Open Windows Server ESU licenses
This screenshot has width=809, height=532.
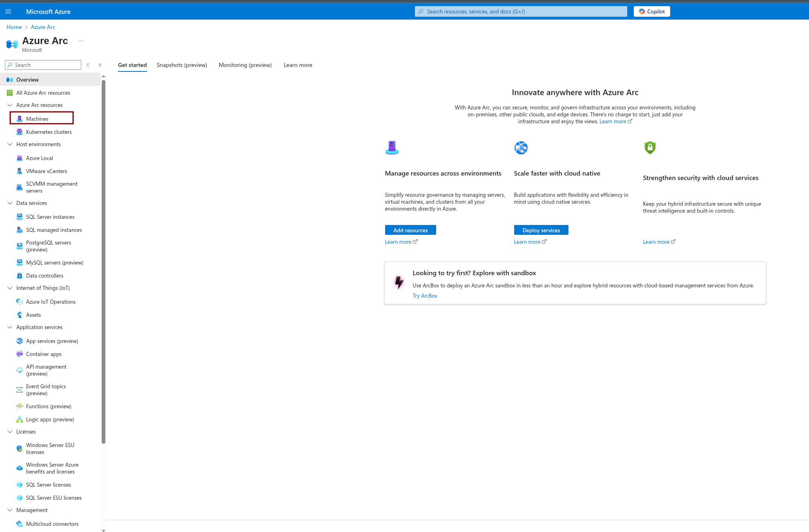click(x=50, y=449)
